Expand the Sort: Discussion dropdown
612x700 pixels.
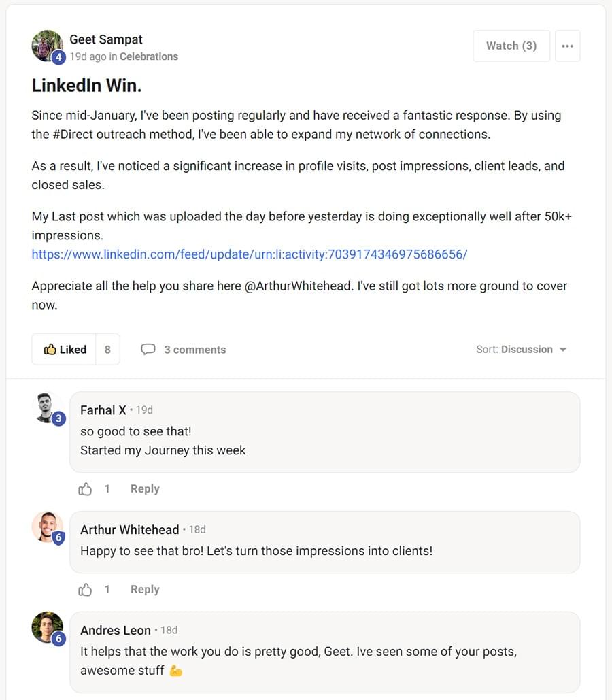[521, 349]
